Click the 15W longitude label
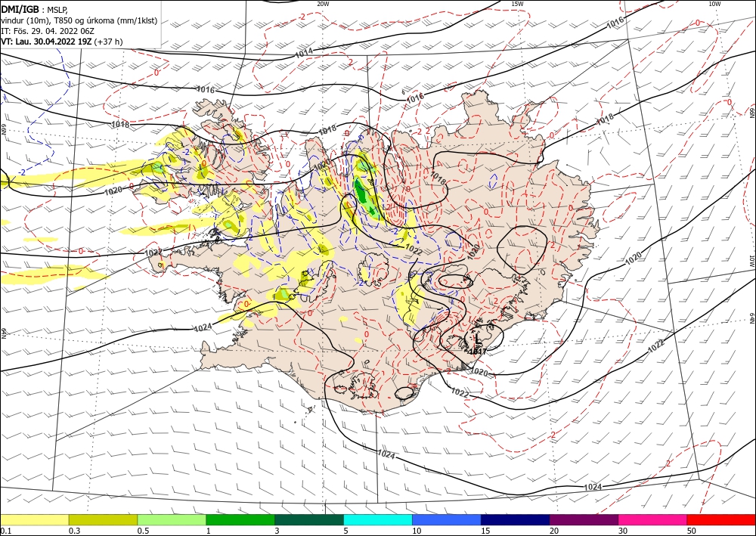Viewport: 756px width, 536px height. (x=517, y=4)
